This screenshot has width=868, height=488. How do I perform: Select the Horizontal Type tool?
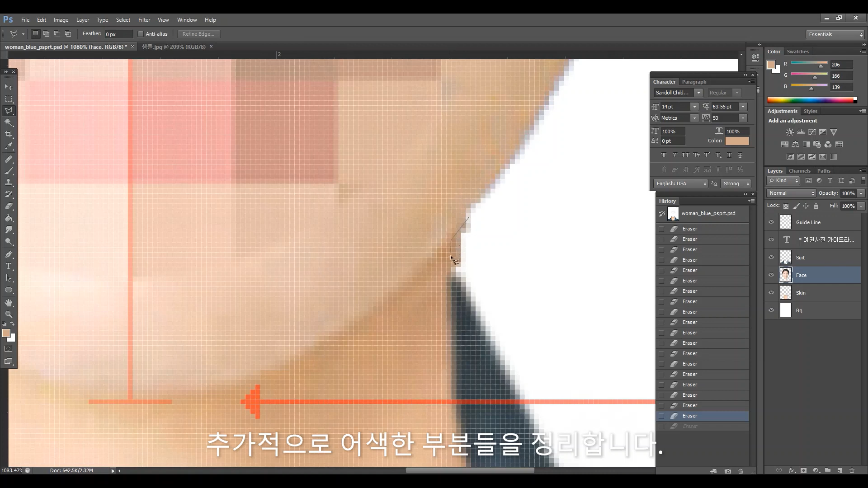9,266
